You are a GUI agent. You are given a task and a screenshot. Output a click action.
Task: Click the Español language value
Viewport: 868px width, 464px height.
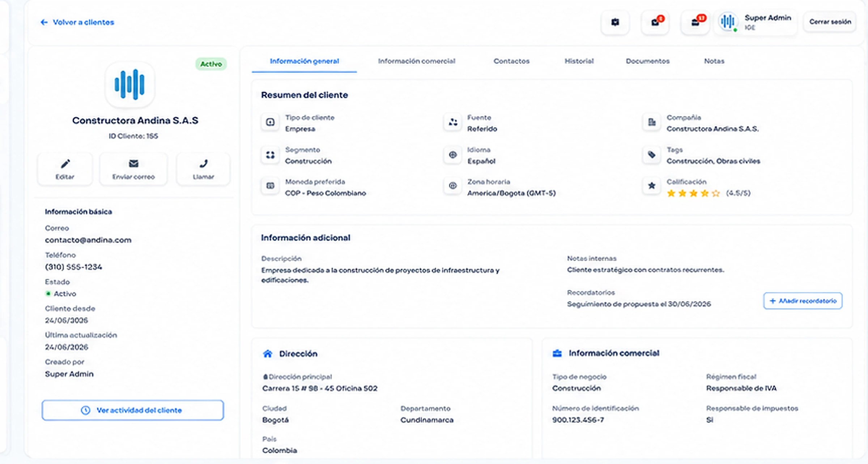(x=481, y=161)
